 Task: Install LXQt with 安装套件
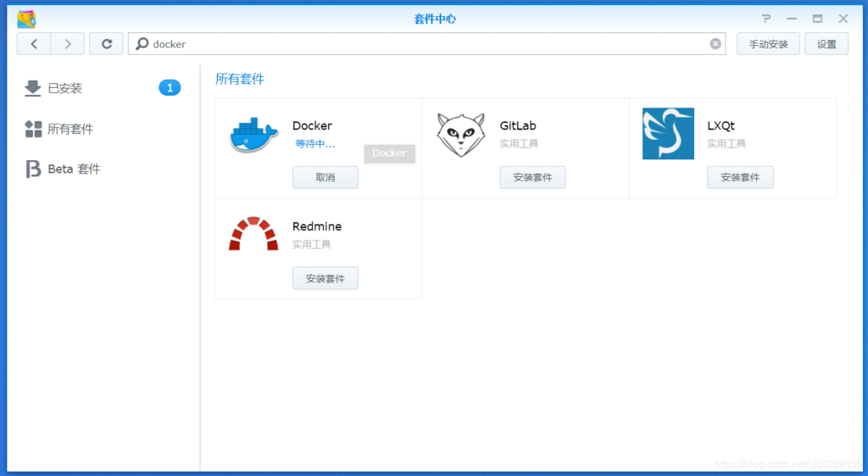point(740,178)
